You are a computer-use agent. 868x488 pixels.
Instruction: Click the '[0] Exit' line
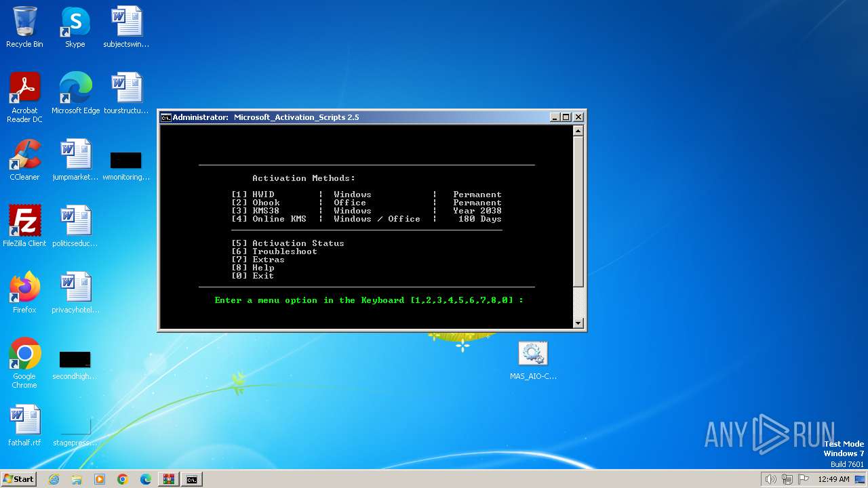click(x=252, y=276)
